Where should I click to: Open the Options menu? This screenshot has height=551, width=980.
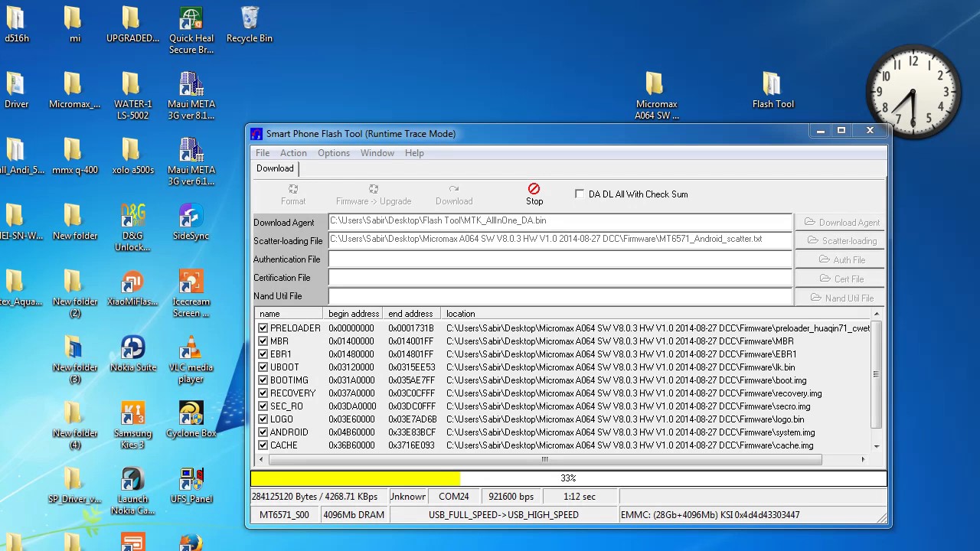(334, 153)
